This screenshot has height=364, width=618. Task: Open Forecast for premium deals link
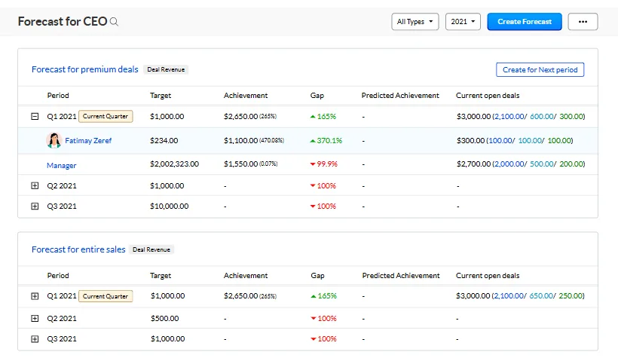84,69
